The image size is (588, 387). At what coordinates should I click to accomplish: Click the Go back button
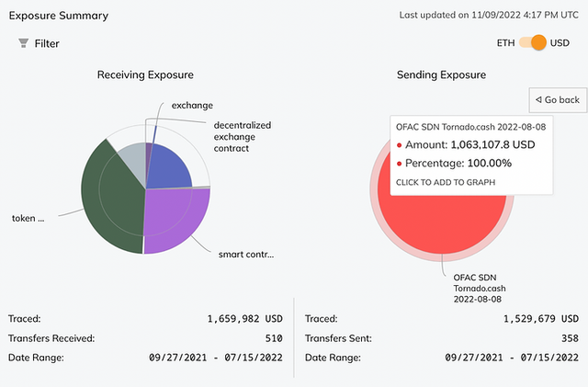(558, 100)
